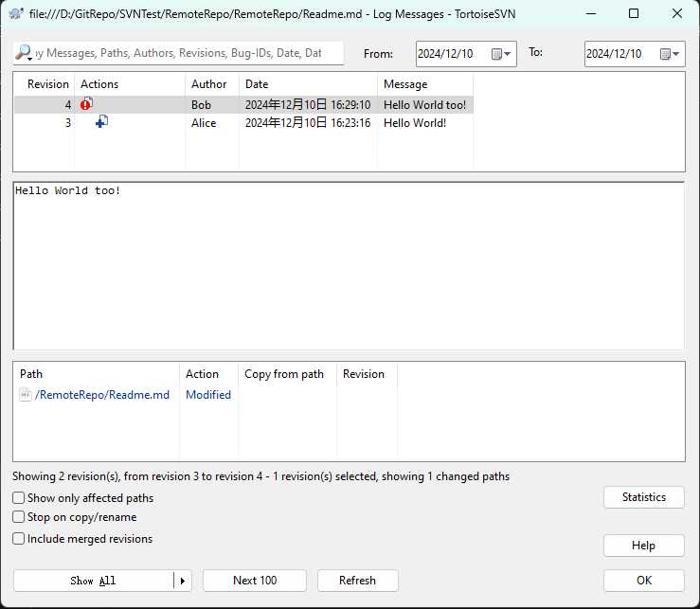The image size is (700, 609).
Task: Maximize the Log Messages window
Action: pos(634,14)
